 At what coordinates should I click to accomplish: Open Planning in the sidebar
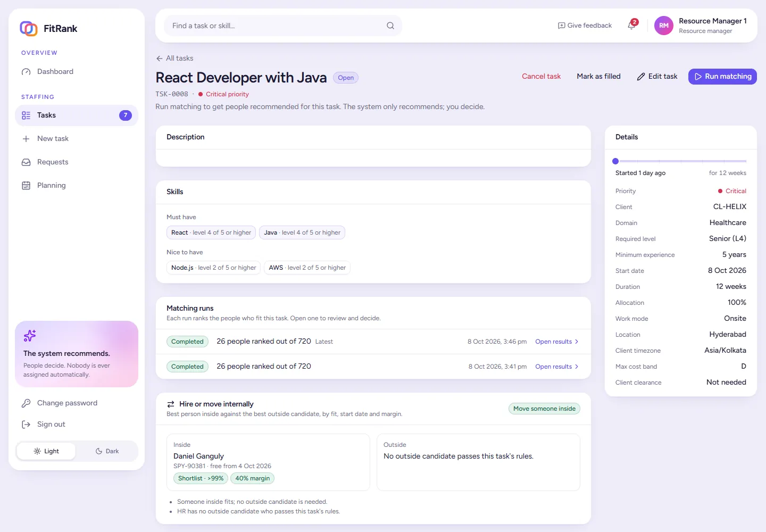(77, 186)
